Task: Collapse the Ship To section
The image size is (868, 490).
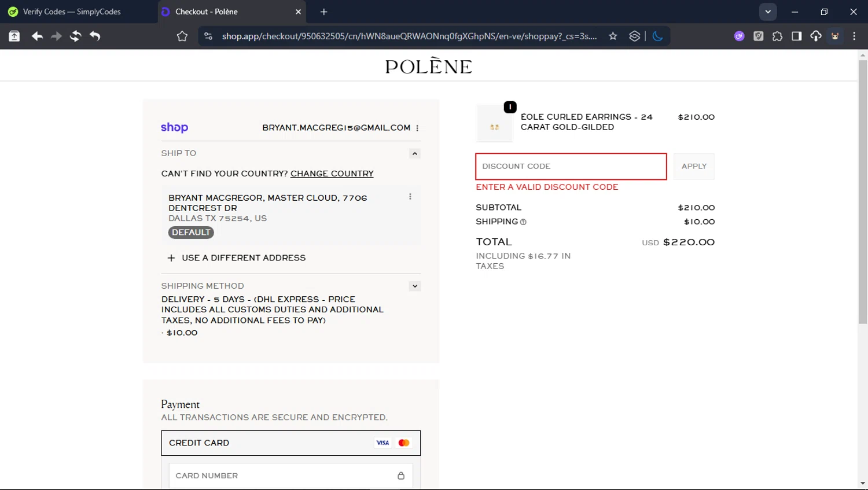Action: point(415,153)
